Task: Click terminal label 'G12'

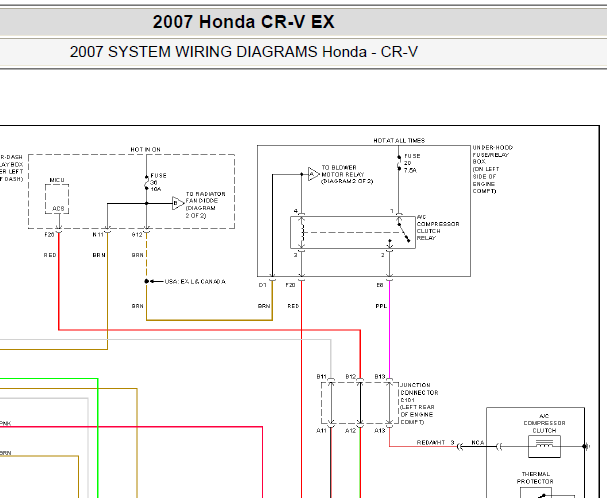Action: click(x=137, y=235)
